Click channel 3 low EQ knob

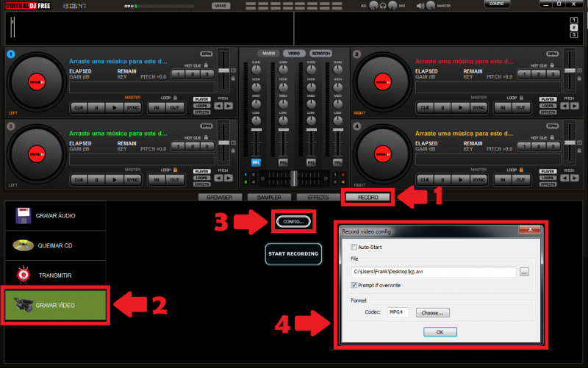point(311,120)
